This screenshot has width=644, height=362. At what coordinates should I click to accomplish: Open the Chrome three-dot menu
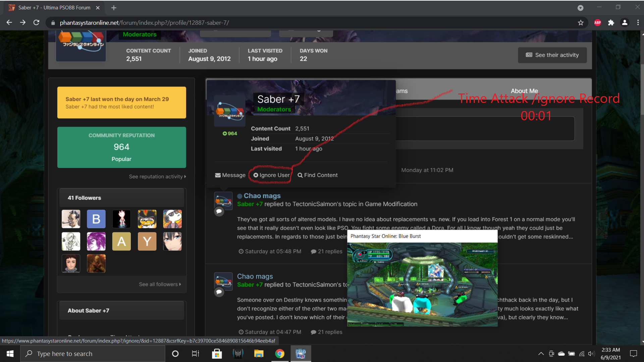click(638, 22)
